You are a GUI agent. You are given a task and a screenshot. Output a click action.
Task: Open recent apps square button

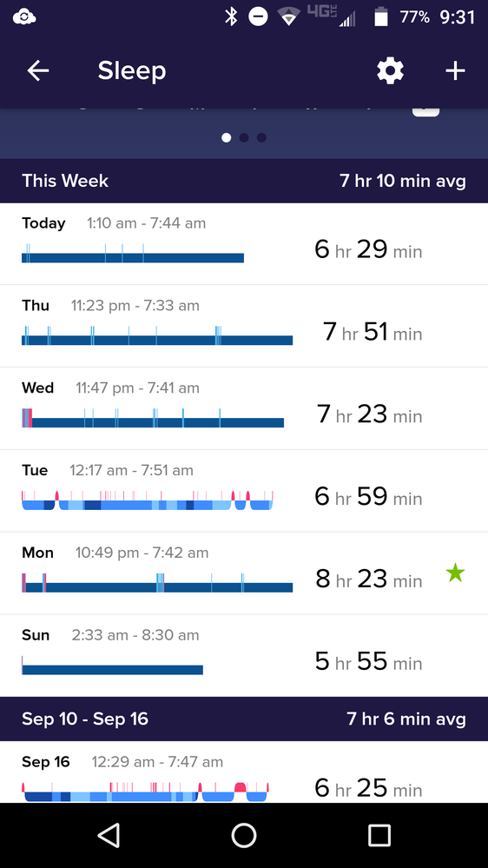pyautogui.click(x=379, y=835)
